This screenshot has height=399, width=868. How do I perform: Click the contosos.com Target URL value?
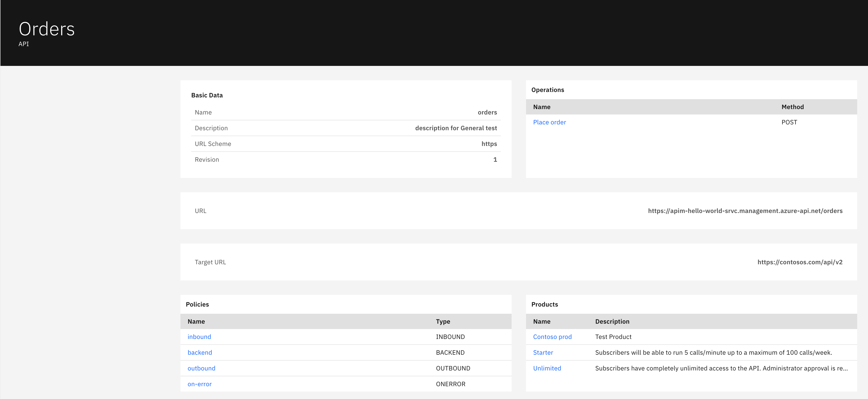click(800, 262)
